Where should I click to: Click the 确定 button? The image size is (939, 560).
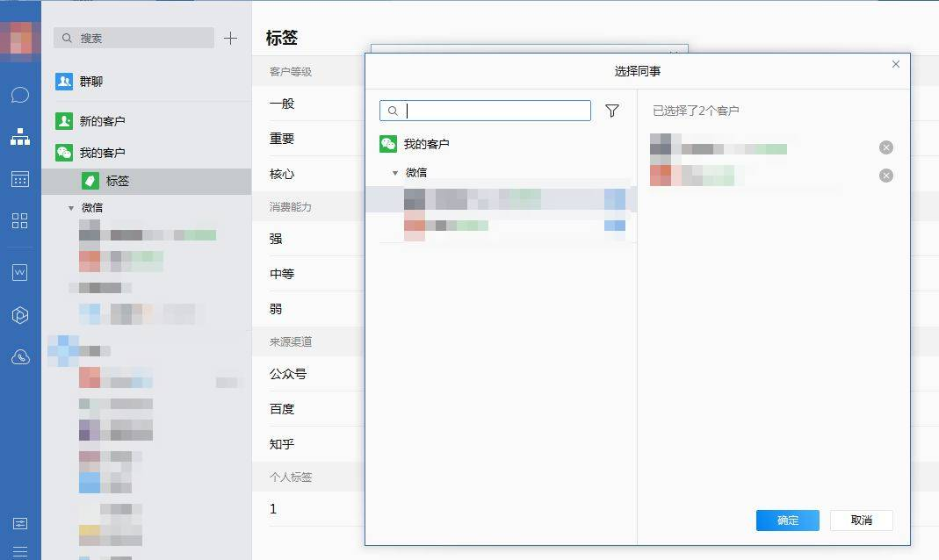pos(787,521)
